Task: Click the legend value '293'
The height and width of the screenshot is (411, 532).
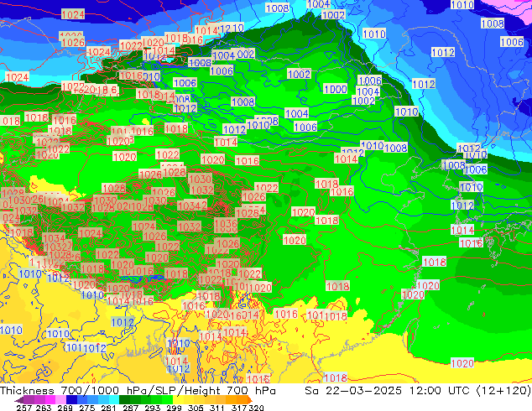Action: point(152,408)
